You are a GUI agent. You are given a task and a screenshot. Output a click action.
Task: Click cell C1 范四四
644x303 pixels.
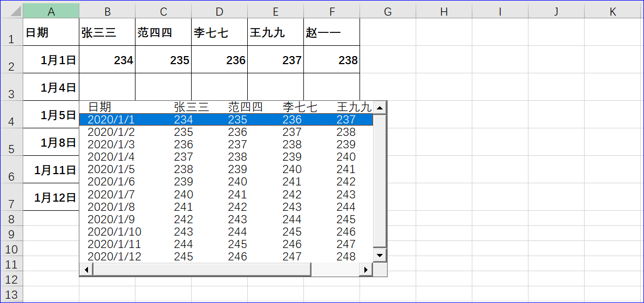164,32
